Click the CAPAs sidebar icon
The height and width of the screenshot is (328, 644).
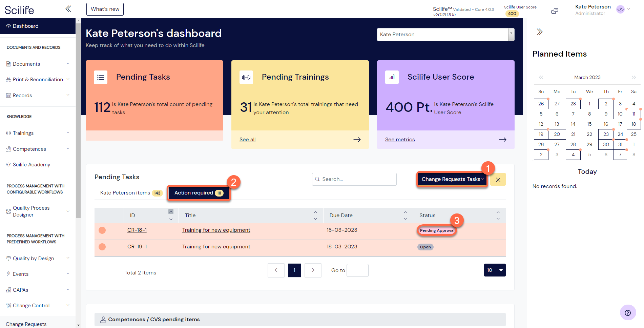8,290
